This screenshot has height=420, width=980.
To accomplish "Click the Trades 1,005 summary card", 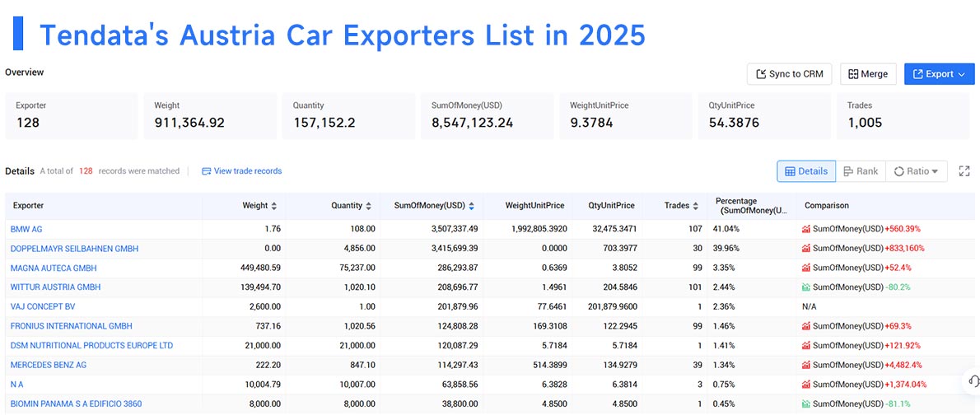I will coord(903,116).
